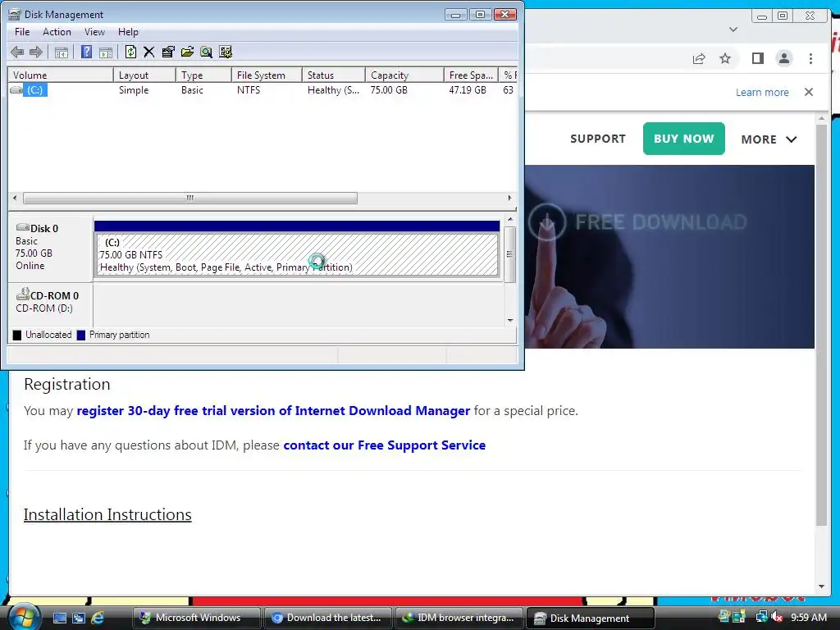Click the NTFS file system cell
Image resolution: width=840 pixels, height=630 pixels.
point(249,90)
